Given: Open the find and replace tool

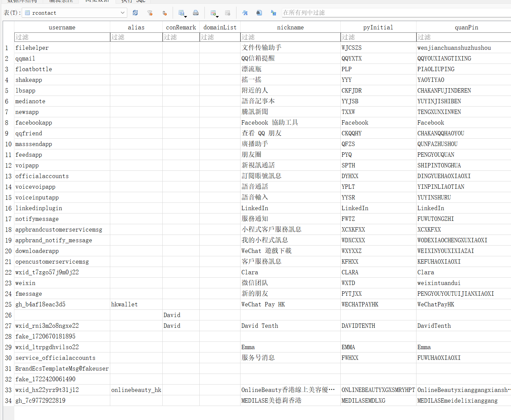Looking at the screenshot, I should point(274,13).
